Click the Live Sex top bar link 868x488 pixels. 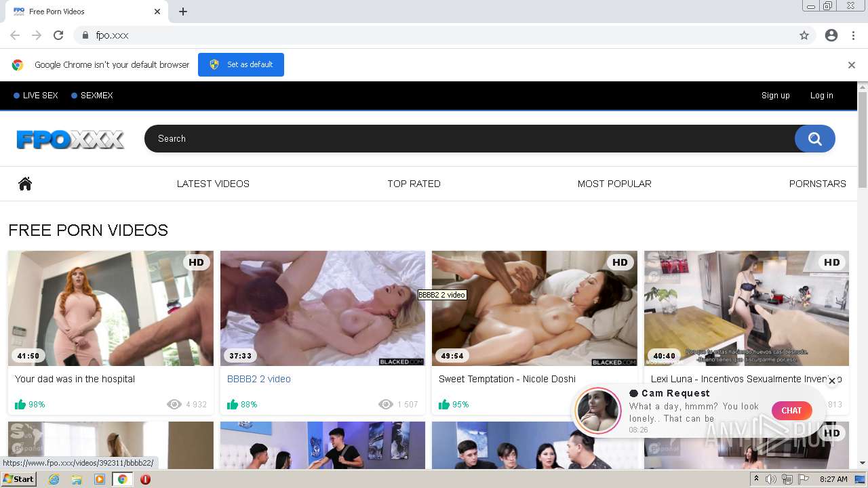(x=36, y=96)
